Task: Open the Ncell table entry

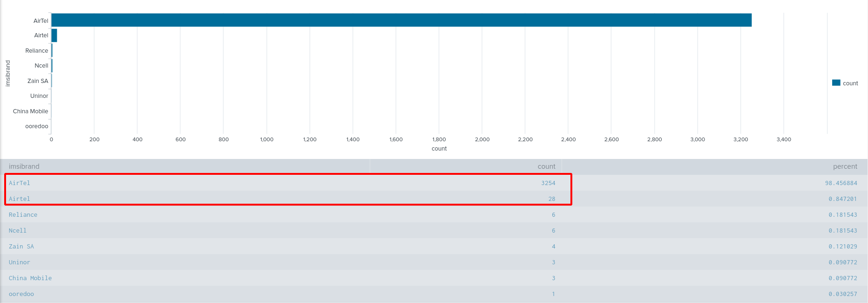Action: tap(18, 231)
